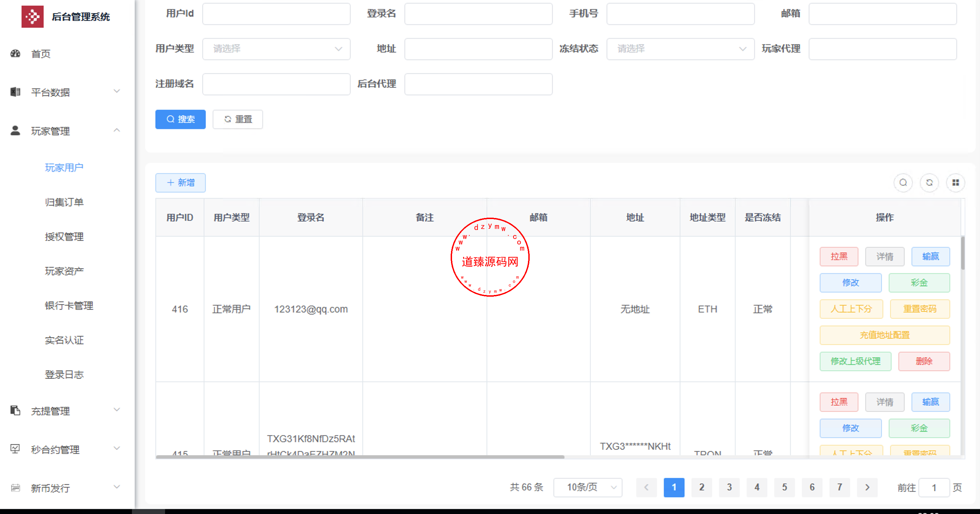The image size is (980, 514).
Task: Go to page 7
Action: pyautogui.click(x=840, y=487)
